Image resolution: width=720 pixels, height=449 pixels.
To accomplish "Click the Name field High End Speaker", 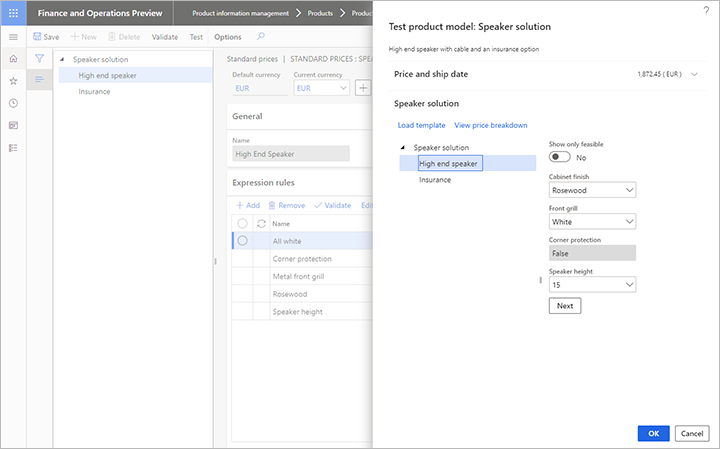I will (291, 154).
